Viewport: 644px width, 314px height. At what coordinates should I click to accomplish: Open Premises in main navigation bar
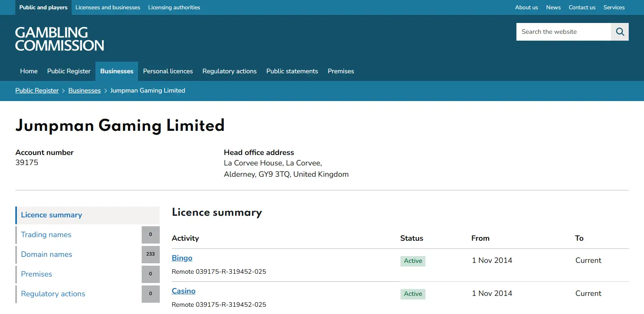(x=341, y=71)
